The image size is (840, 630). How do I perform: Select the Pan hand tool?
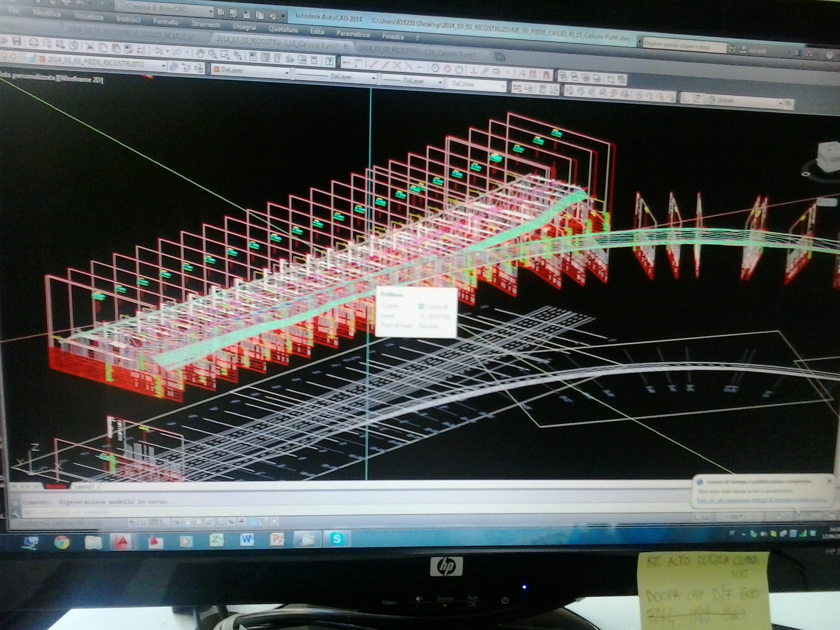point(200,53)
